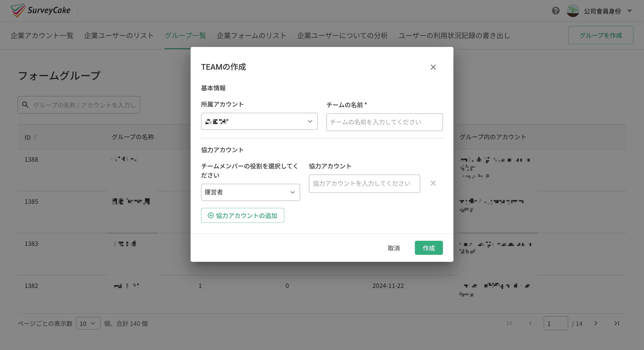644x350 pixels.
Task: Switch to 企業ユーザーのリスト tab
Action: pyautogui.click(x=119, y=36)
